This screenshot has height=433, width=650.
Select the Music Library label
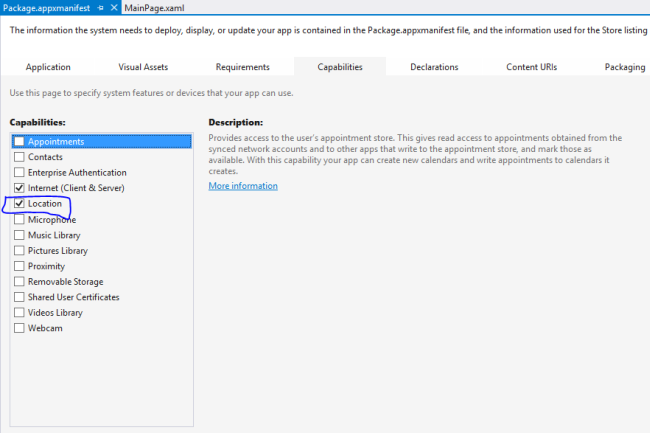click(54, 235)
